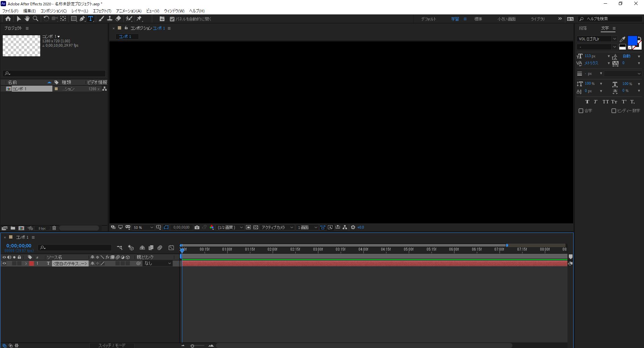The image size is (644, 348).
Task: Toggle mask and shape path visibility
Action: coord(166,228)
